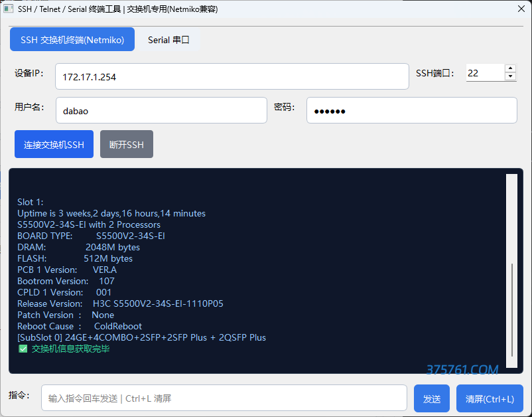Click the PCB 1 Version VER.A line
The width and height of the screenshot is (532, 417).
67,270
